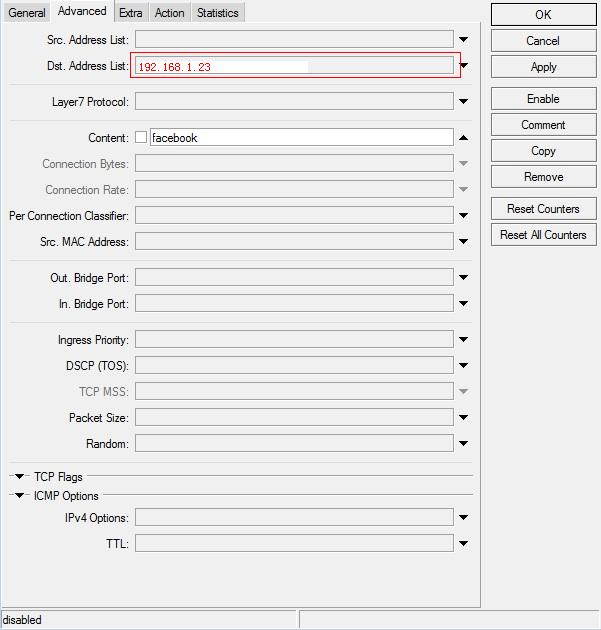Collapse the Content field arrow
601x630 pixels.
(x=464, y=138)
